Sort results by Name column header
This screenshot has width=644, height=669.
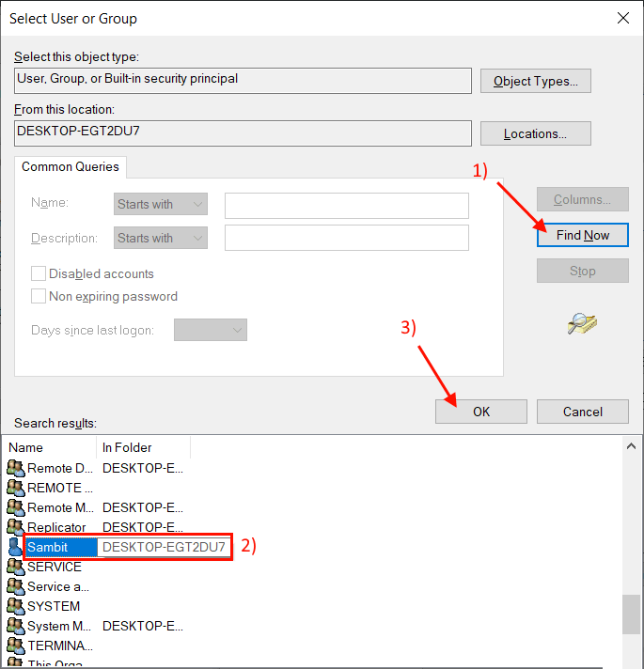click(x=50, y=447)
